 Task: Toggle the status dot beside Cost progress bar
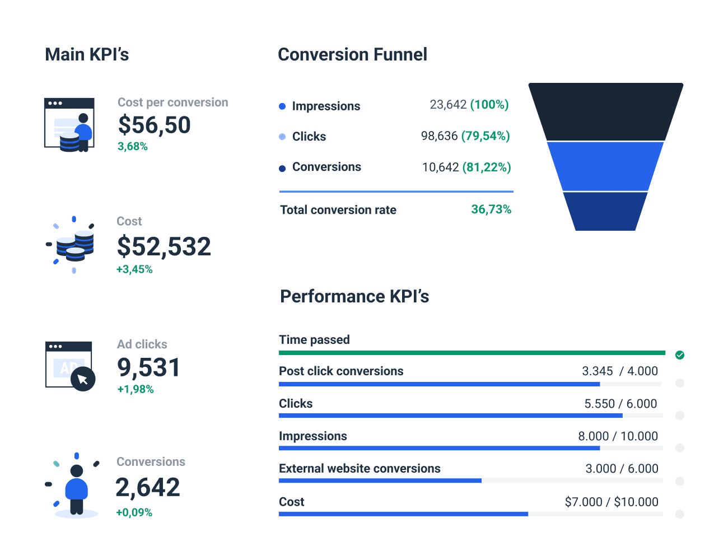[x=680, y=513]
